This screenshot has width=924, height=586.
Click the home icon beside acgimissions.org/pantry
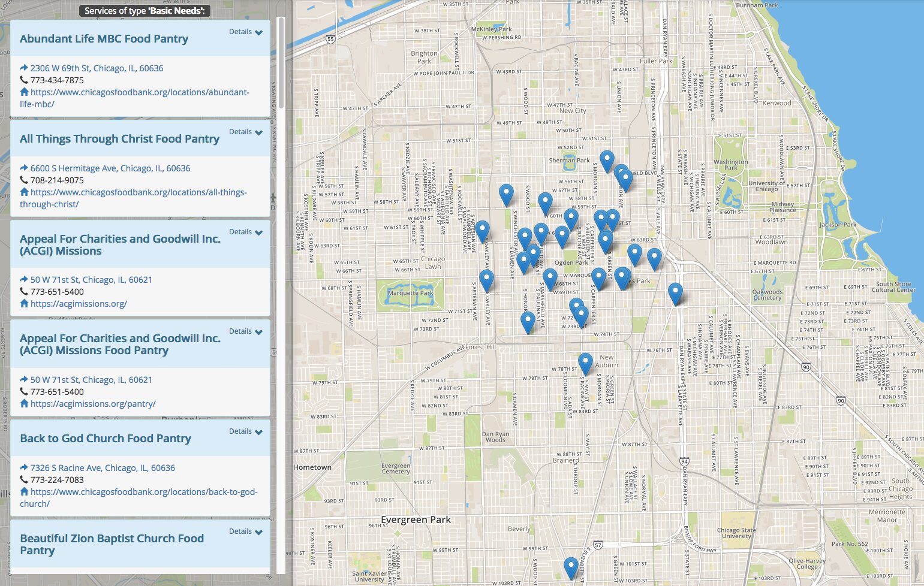24,404
